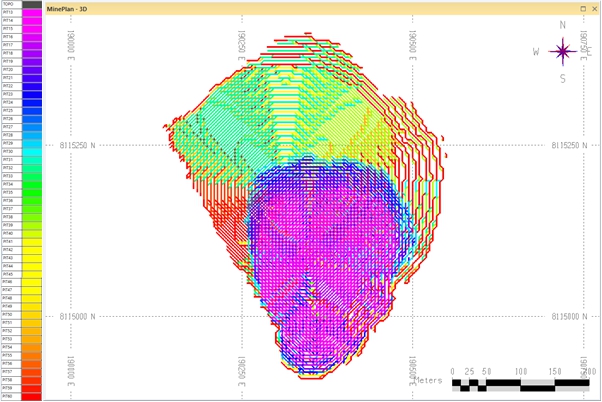Viewport: 602px width, 402px height.
Task: Click the 8115000 N left grid label
Action: pos(78,316)
